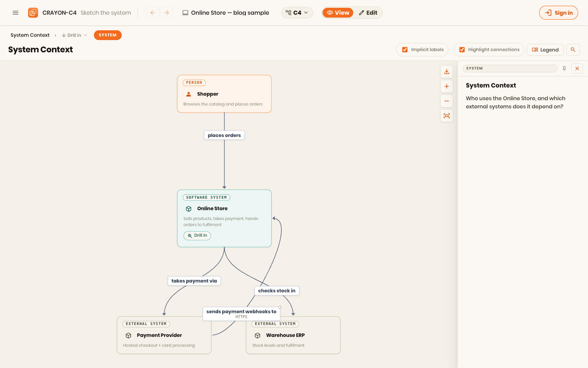Sign in to the account
Screen dimensions: 588x368
(x=558, y=13)
